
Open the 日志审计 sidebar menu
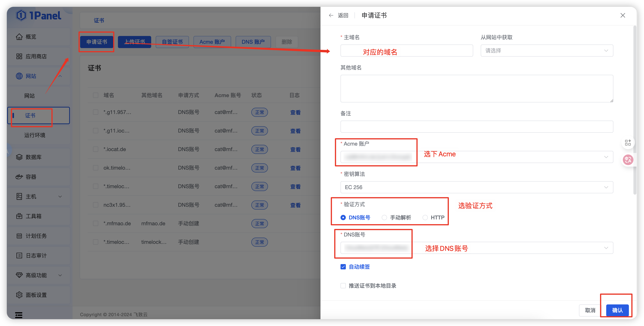coord(36,256)
